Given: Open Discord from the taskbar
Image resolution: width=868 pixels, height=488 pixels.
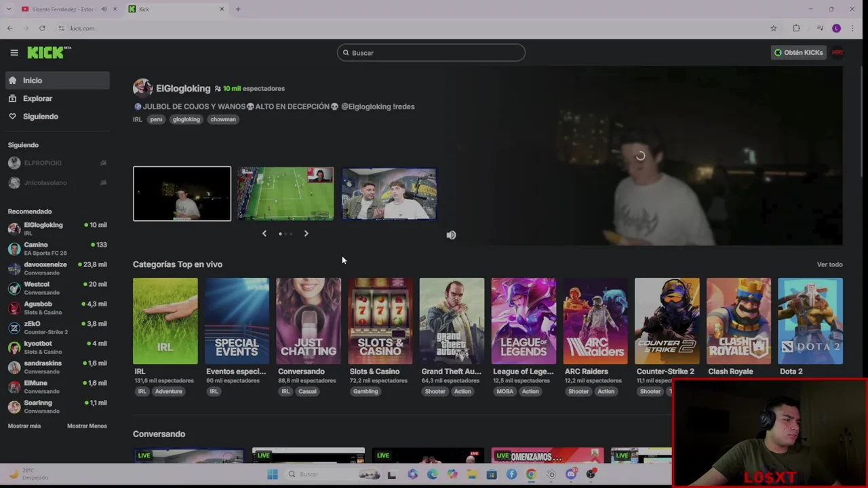Looking at the screenshot, I should [571, 474].
